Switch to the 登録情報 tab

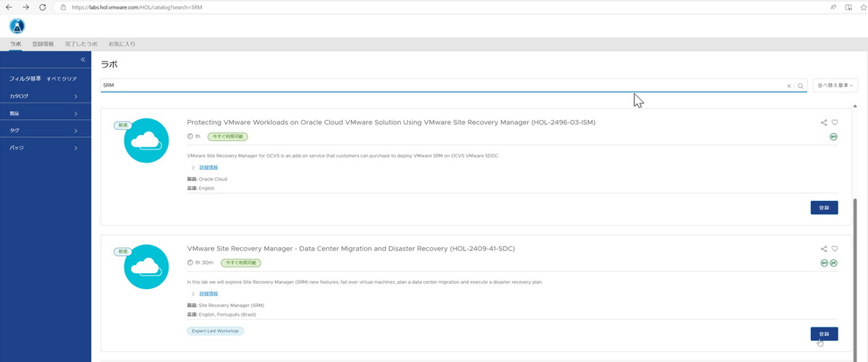(x=43, y=44)
